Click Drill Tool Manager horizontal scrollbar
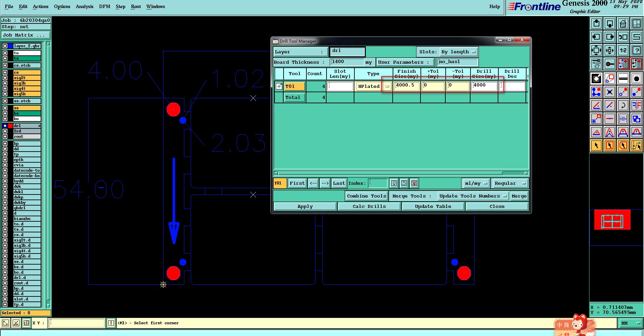This screenshot has height=336, width=644. tap(401, 173)
